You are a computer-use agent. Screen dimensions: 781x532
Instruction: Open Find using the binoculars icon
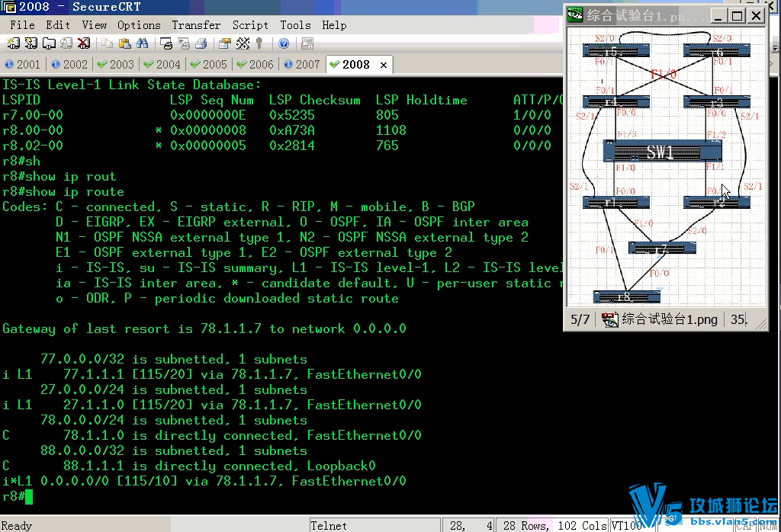[142, 44]
